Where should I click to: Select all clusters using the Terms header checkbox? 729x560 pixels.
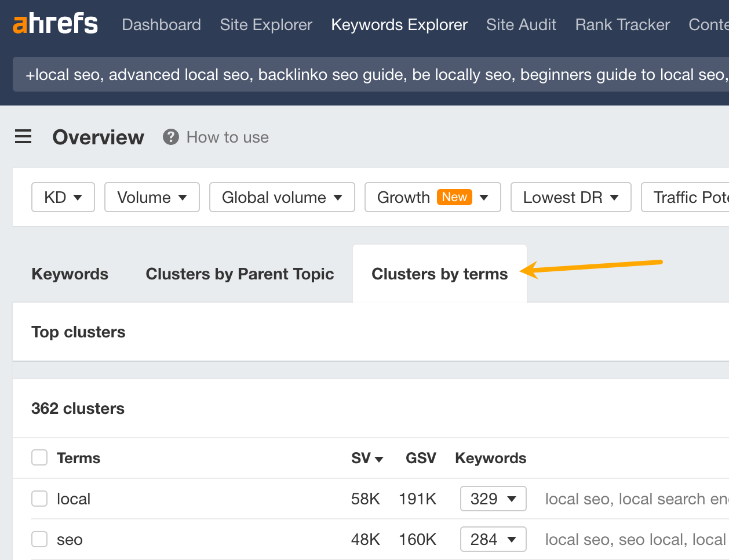click(39, 457)
